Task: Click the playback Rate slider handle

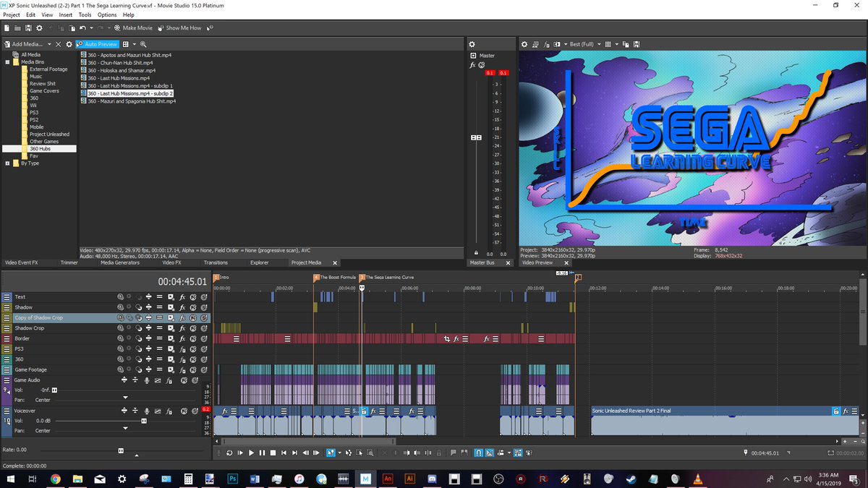Action: click(x=121, y=450)
